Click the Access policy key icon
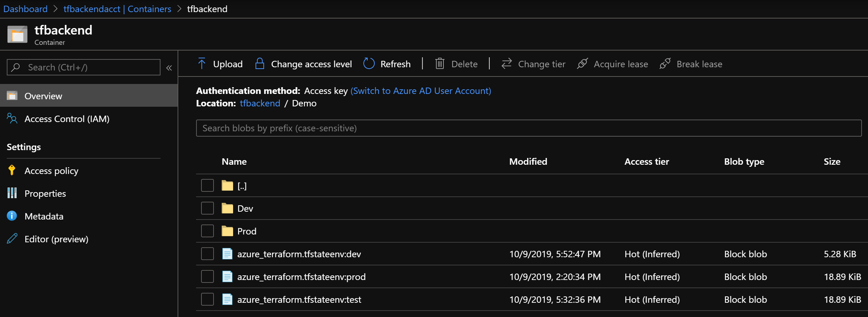 12,170
